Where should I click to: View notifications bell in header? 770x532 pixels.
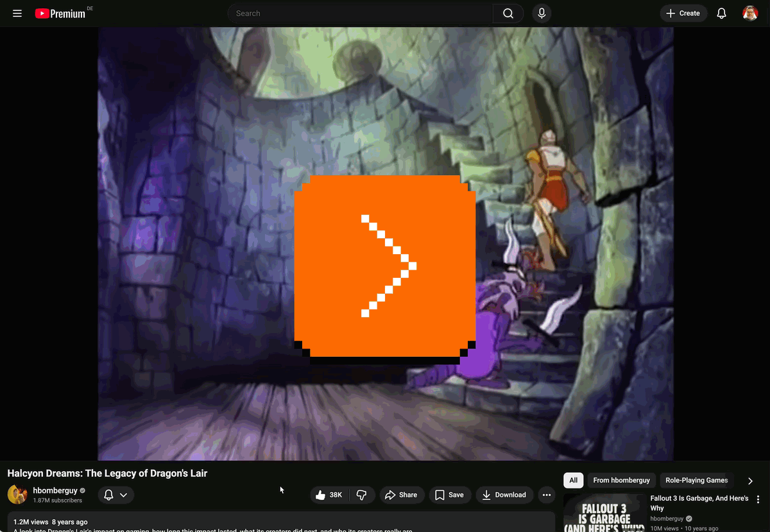(x=722, y=13)
